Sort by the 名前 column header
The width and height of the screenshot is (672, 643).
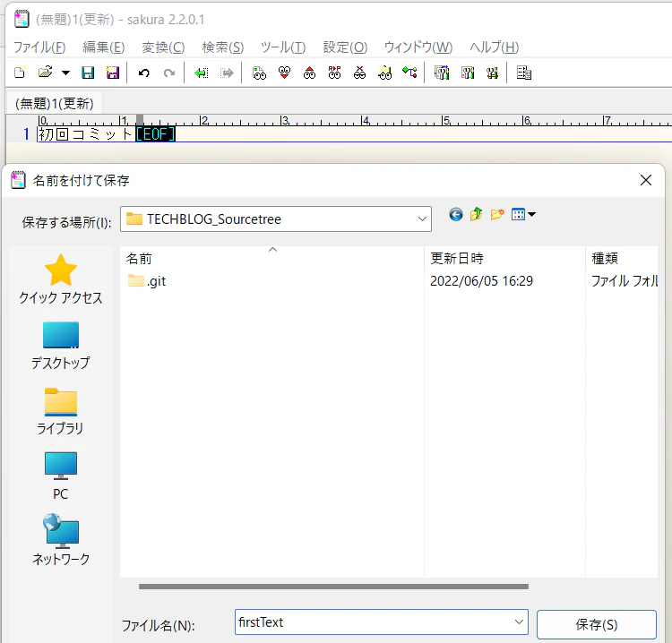[x=272, y=258]
